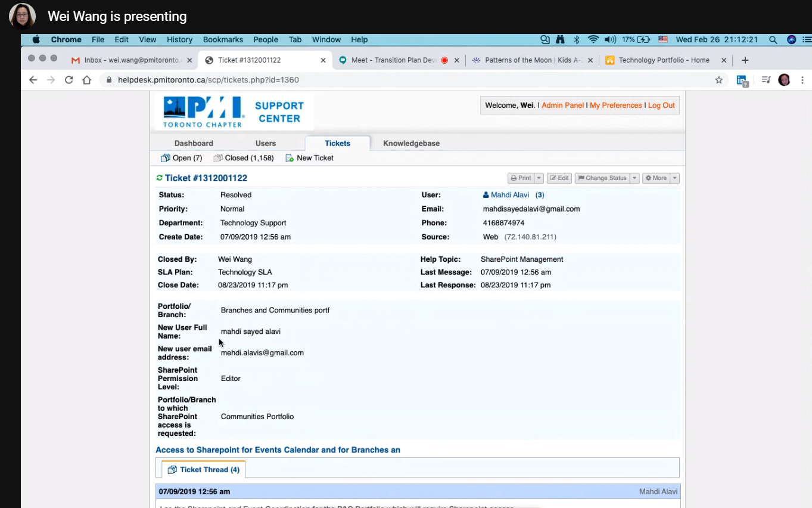Expand the Print dropdown arrow

(539, 178)
